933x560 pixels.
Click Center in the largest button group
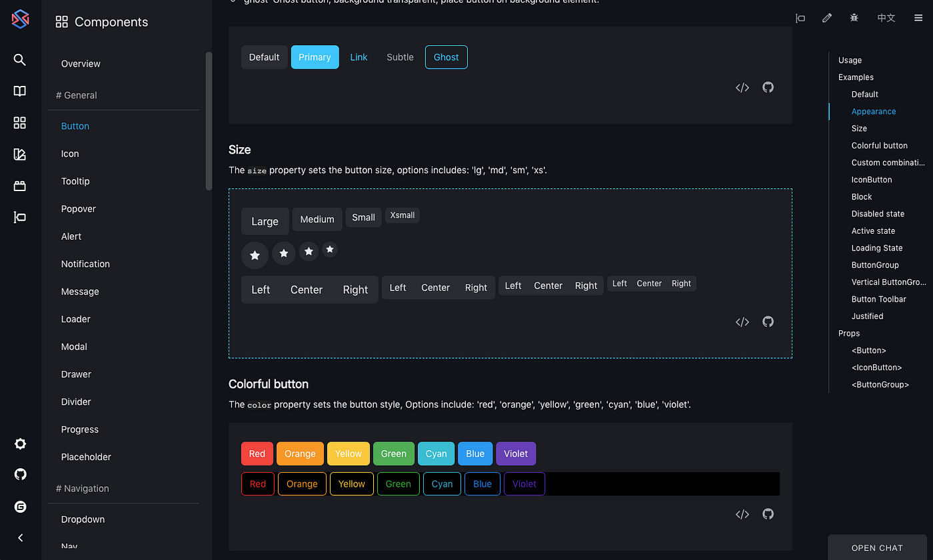pyautogui.click(x=307, y=290)
